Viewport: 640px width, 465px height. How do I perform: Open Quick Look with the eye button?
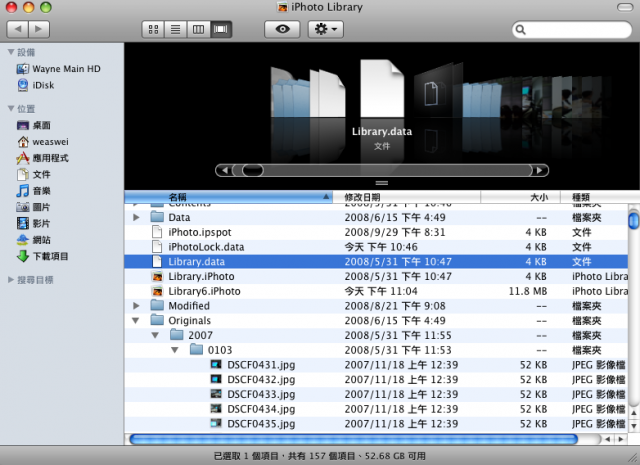click(282, 29)
